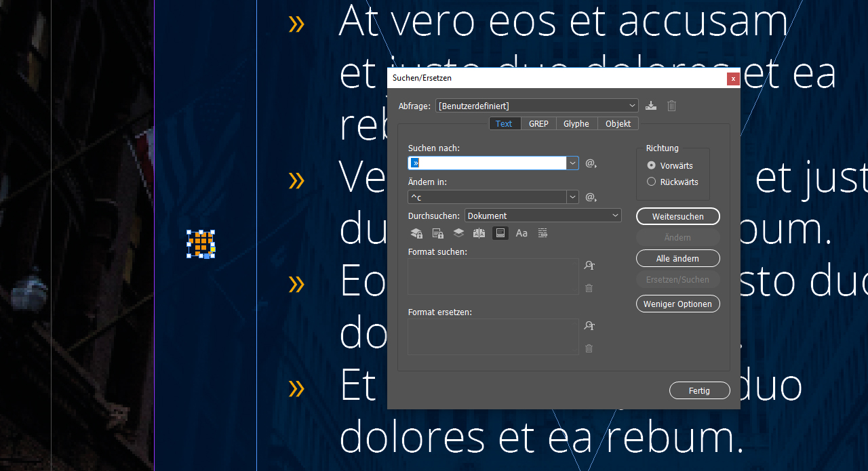Toggle include master pages icon
Screen dimensions: 868x471
point(479,233)
